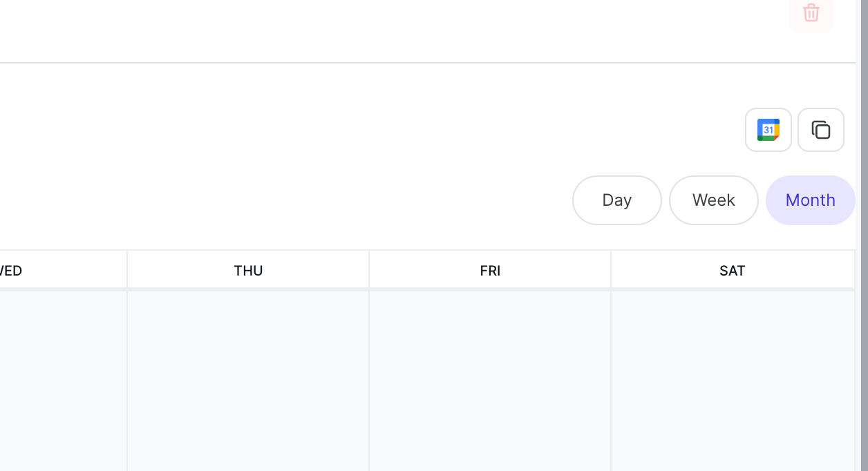Select the empty Thursday calendar cell
868x471 pixels.
click(x=248, y=381)
